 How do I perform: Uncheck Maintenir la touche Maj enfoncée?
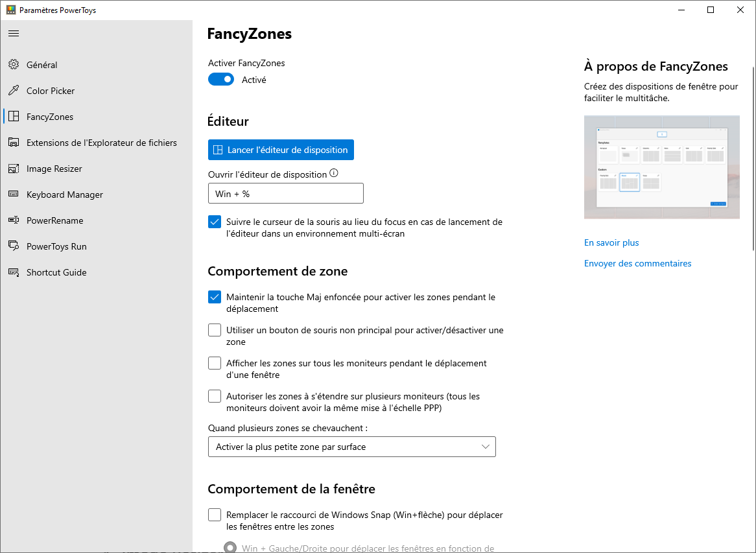[x=215, y=297]
